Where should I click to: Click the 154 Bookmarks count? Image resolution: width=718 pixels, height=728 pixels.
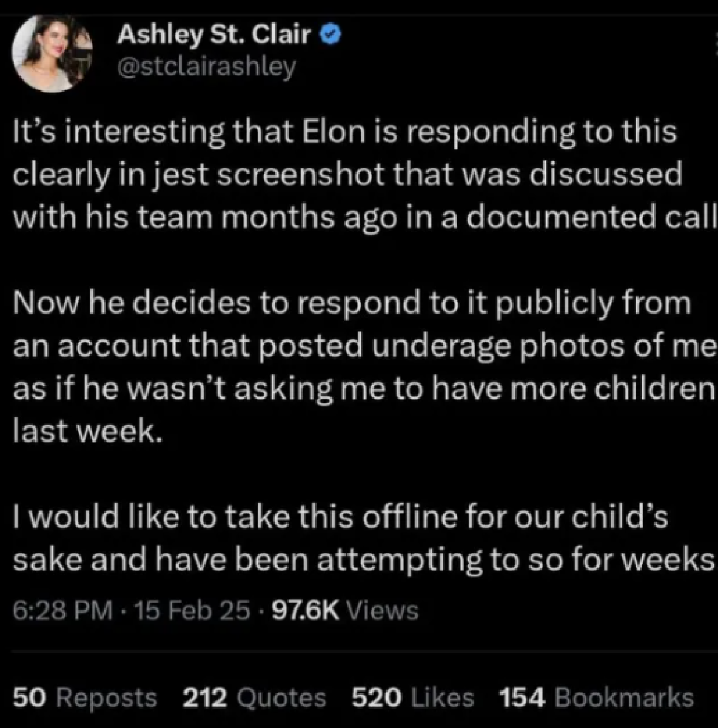coord(596,698)
